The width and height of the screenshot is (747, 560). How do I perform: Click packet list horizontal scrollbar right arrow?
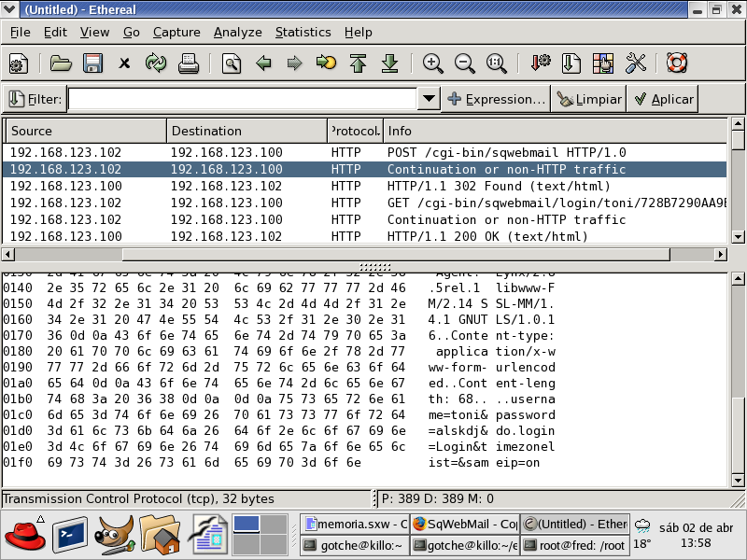[721, 254]
